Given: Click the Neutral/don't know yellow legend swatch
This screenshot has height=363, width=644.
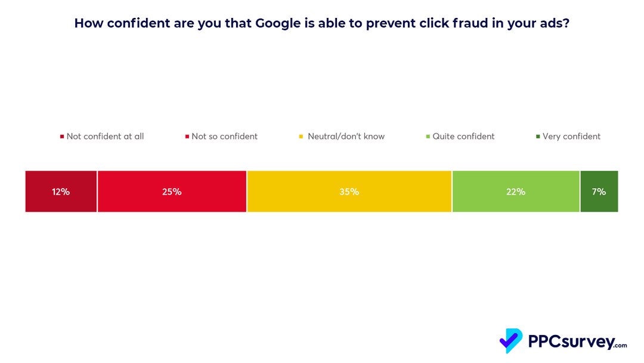Looking at the screenshot, I should [x=301, y=137].
